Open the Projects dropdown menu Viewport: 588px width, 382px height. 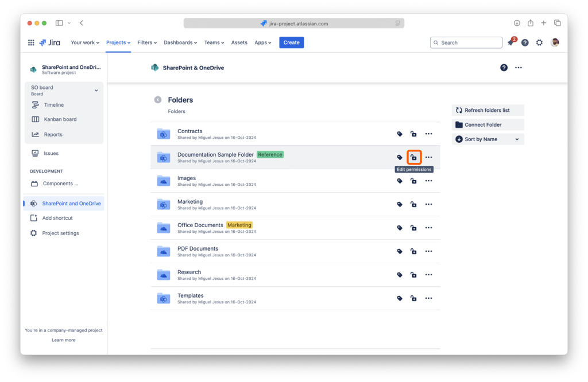(x=118, y=42)
